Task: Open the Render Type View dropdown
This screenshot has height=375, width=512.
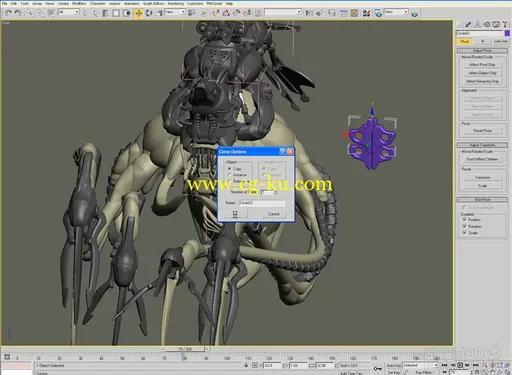Action: (396, 12)
